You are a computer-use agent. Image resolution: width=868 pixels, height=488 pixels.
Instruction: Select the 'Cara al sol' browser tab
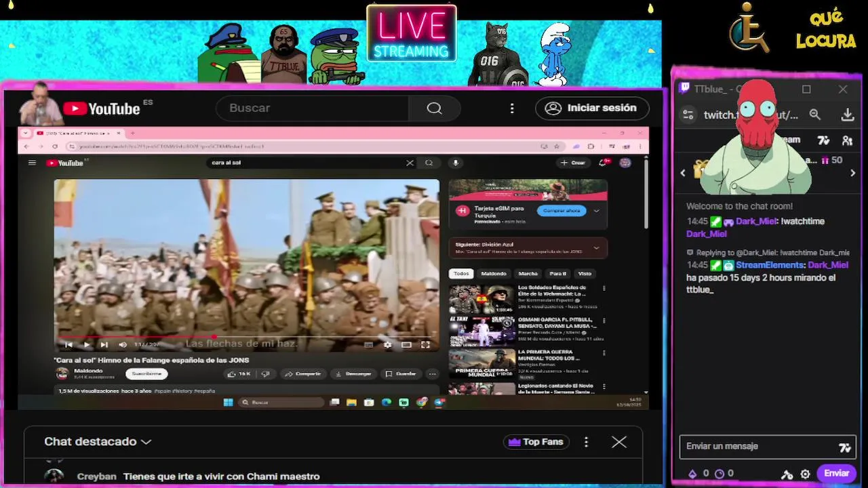coord(78,133)
